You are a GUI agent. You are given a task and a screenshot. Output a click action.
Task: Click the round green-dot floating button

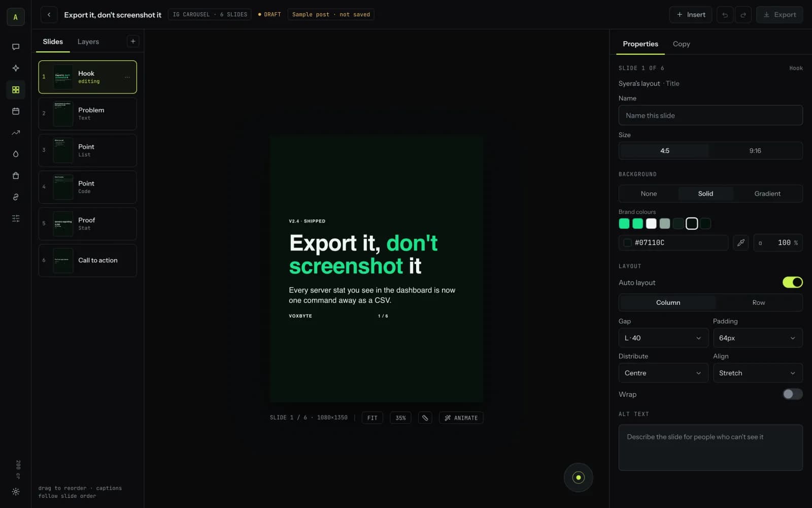[578, 478]
